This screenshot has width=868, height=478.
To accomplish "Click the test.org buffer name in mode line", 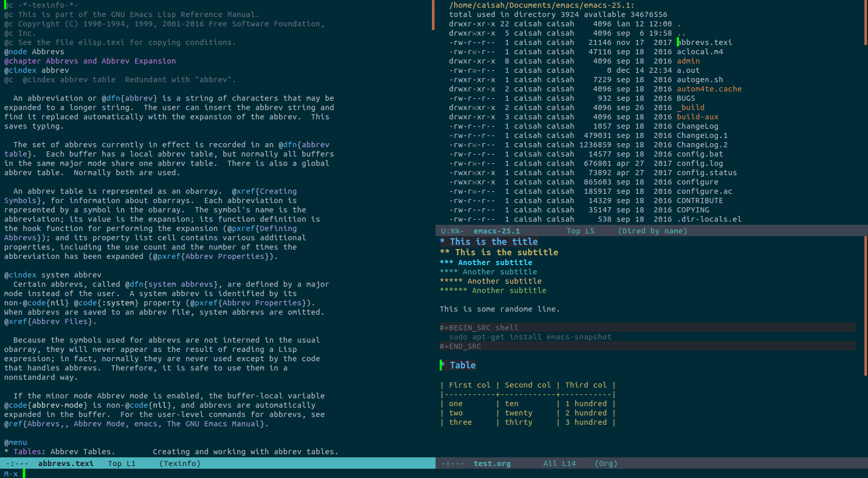I will click(492, 464).
